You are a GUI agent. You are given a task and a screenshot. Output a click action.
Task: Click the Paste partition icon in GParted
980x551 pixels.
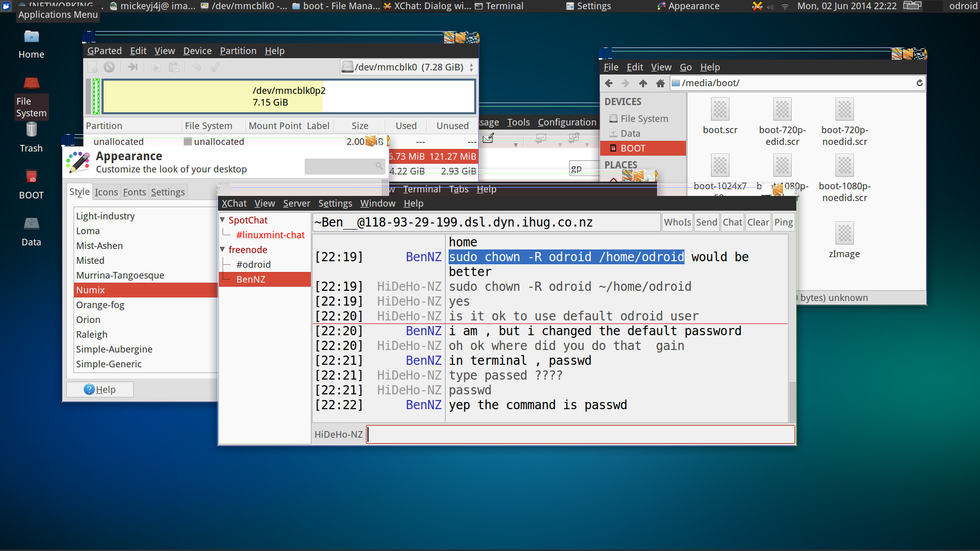coord(174,67)
